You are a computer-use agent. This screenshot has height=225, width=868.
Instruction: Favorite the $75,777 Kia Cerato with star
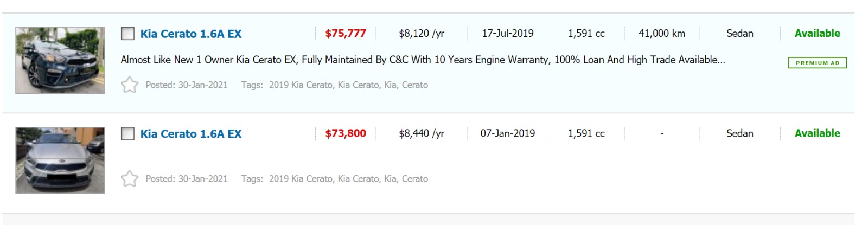pyautogui.click(x=129, y=85)
